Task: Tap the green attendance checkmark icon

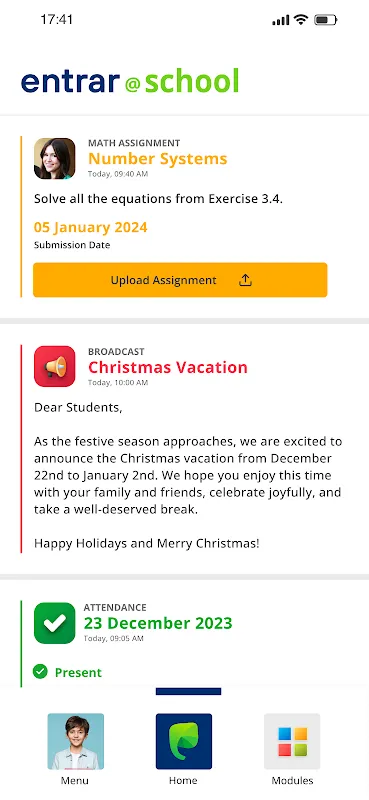Action: [x=55, y=622]
